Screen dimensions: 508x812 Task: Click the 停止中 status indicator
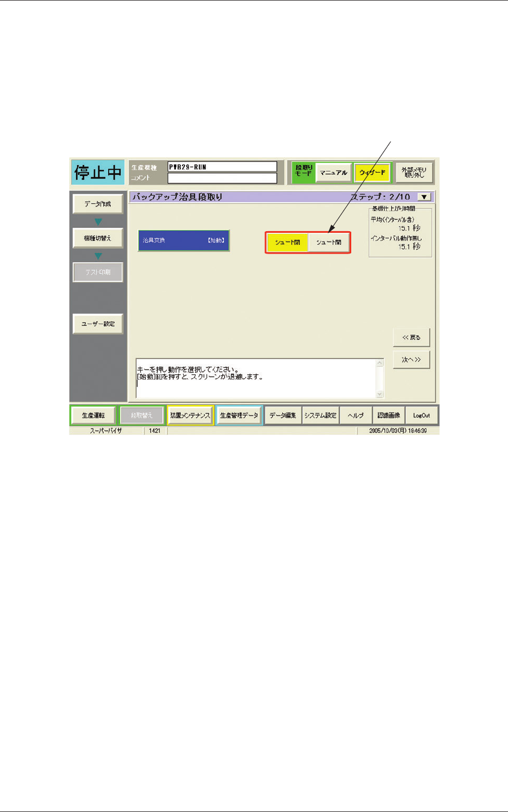(98, 172)
